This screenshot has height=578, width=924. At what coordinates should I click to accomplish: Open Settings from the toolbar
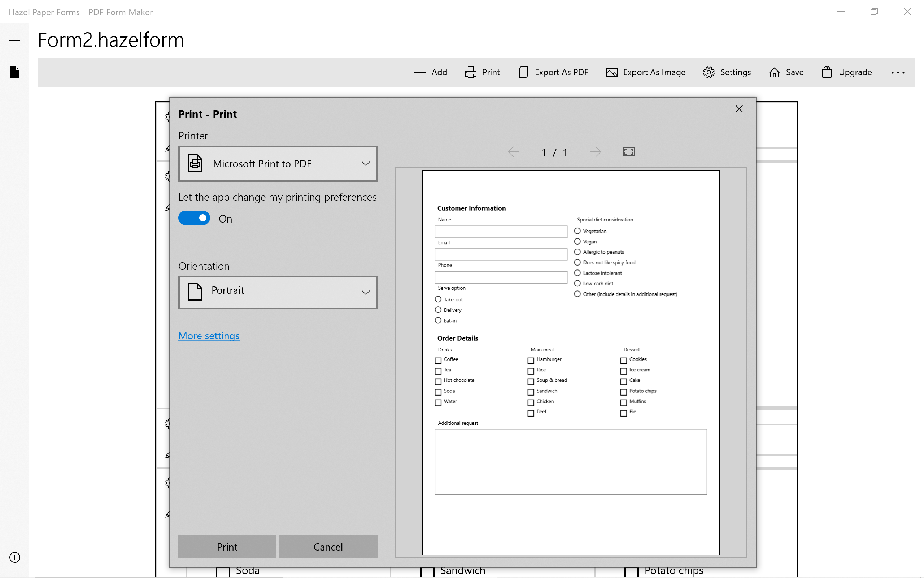click(727, 72)
